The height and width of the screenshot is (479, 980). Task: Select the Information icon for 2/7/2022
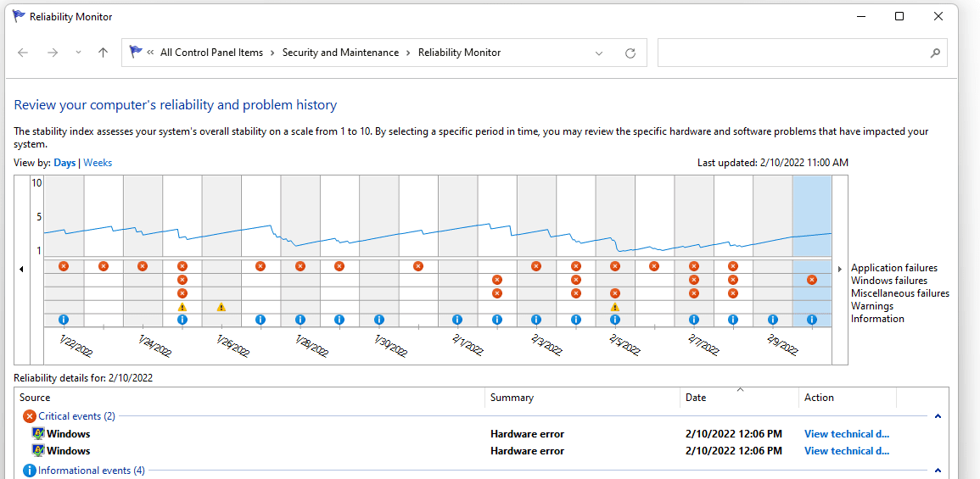694,319
